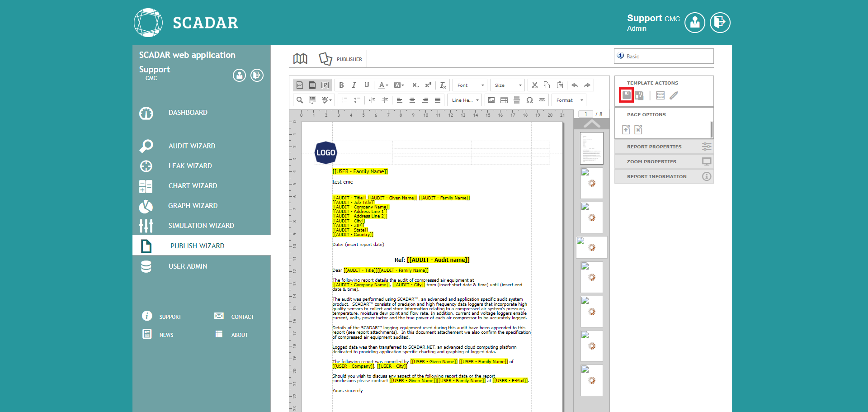Viewport: 868px width, 412px height.
Task: Expand ZOOM PROPERTIES panel
Action: (x=664, y=161)
